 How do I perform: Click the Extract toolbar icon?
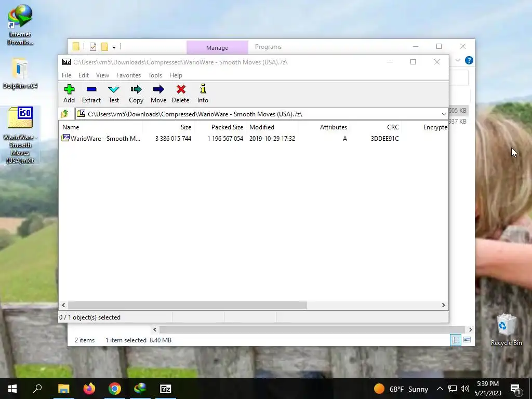pos(91,94)
